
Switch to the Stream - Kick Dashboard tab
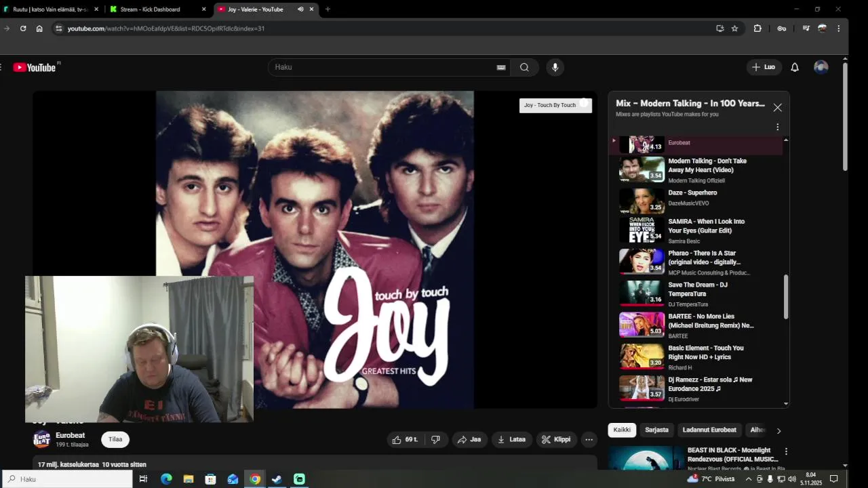tap(158, 9)
